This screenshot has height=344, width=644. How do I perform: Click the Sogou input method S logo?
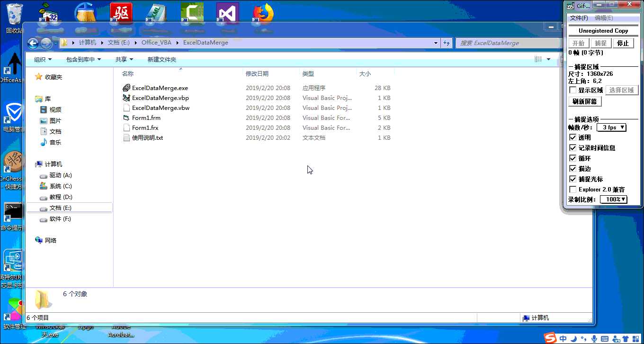[x=550, y=338]
